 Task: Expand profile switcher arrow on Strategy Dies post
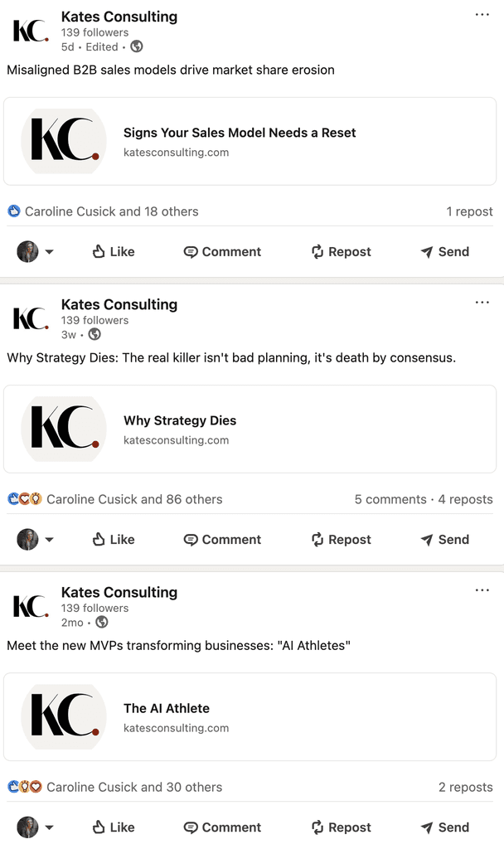[x=49, y=539]
